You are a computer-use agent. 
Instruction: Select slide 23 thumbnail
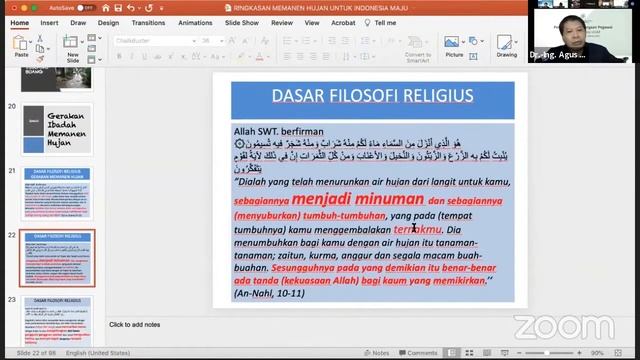(57, 321)
